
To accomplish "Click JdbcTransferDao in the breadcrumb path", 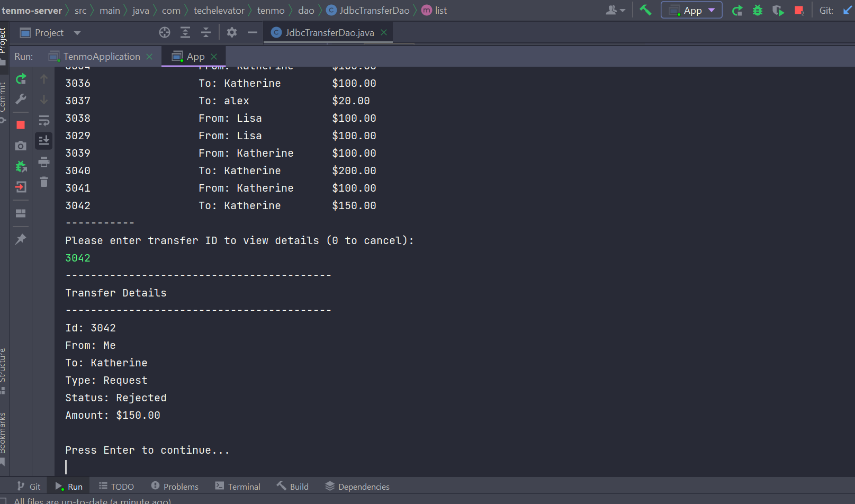I will (x=374, y=11).
